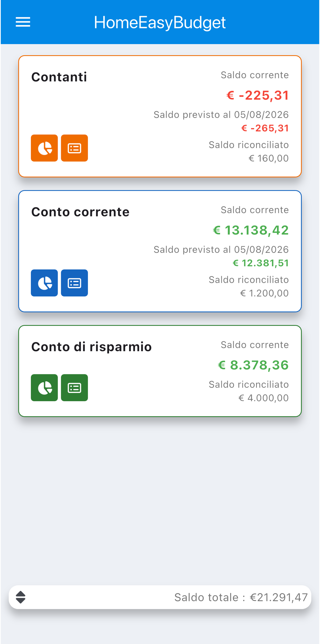Select the Contanti account title
The width and height of the screenshot is (320, 644).
(x=59, y=77)
